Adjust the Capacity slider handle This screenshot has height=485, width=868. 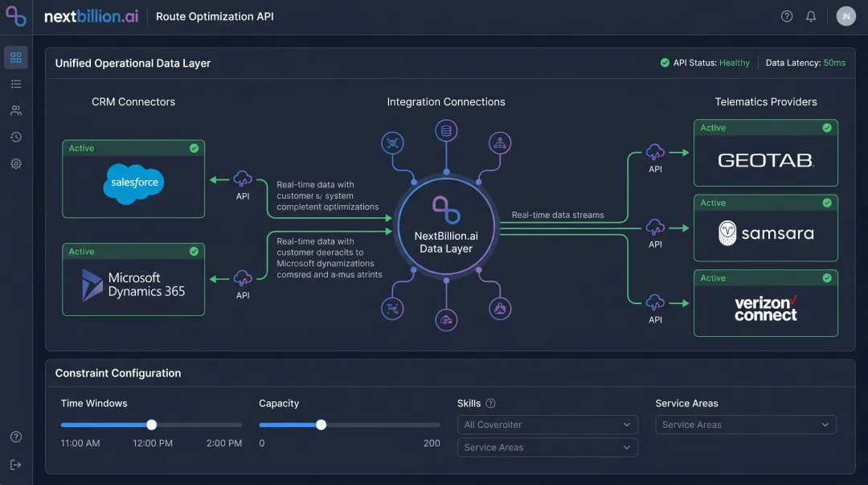321,425
